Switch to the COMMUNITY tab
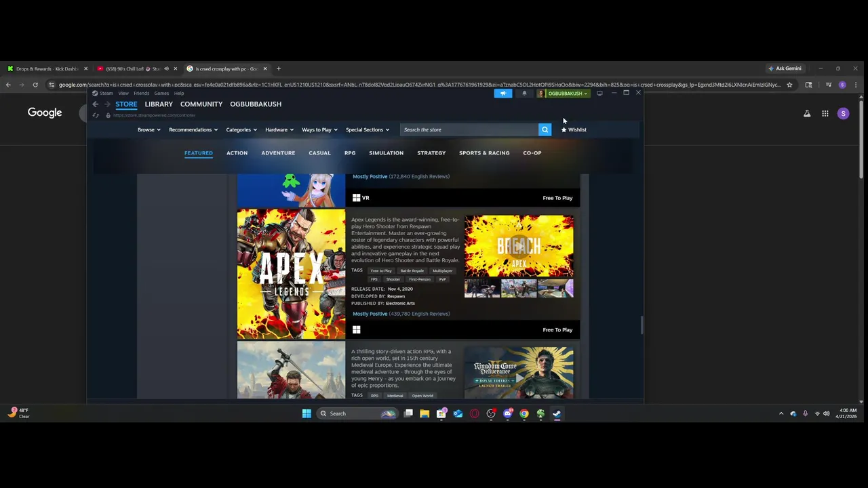Viewport: 868px width, 488px height. pyautogui.click(x=201, y=104)
